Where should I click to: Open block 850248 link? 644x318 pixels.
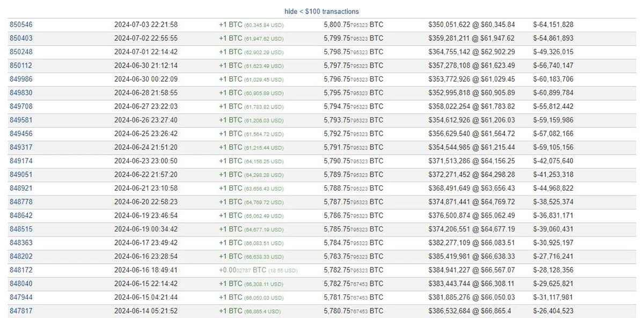(21, 52)
